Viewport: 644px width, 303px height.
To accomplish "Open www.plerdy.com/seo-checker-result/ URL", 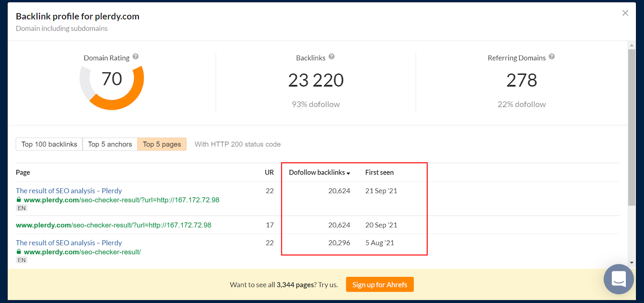I will (x=82, y=252).
